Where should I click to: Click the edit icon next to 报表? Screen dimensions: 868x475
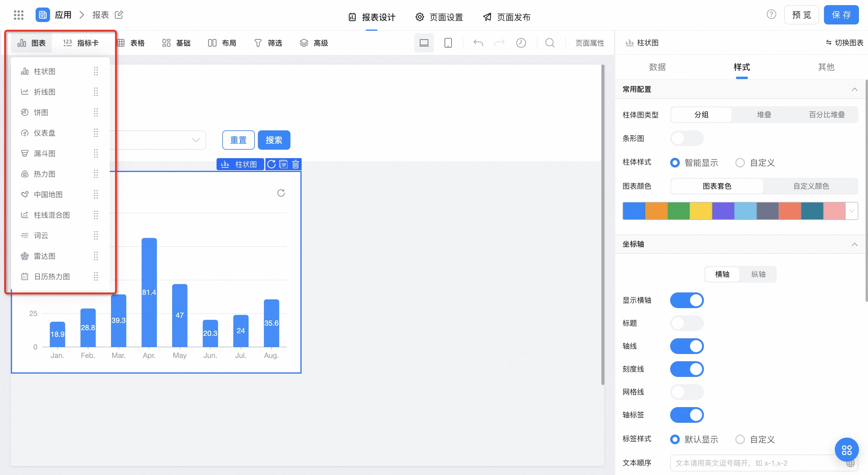119,15
